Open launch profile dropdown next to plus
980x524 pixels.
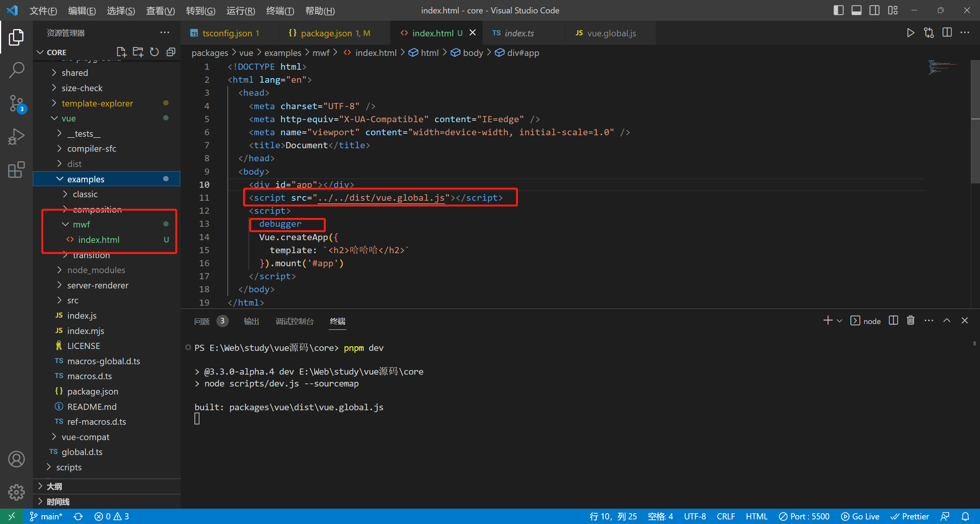(x=840, y=321)
